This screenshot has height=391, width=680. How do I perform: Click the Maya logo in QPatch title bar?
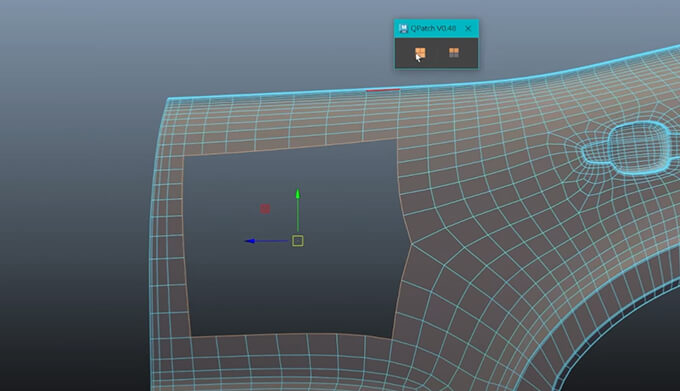coord(403,28)
